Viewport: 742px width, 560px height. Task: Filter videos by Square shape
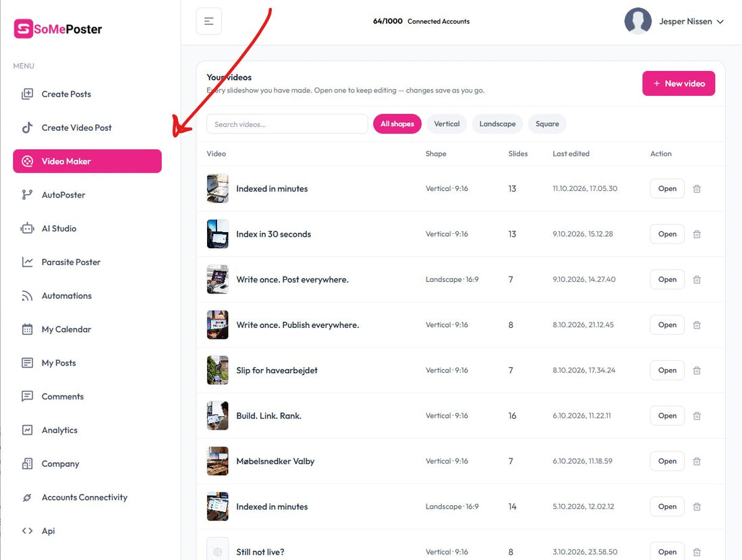click(547, 123)
